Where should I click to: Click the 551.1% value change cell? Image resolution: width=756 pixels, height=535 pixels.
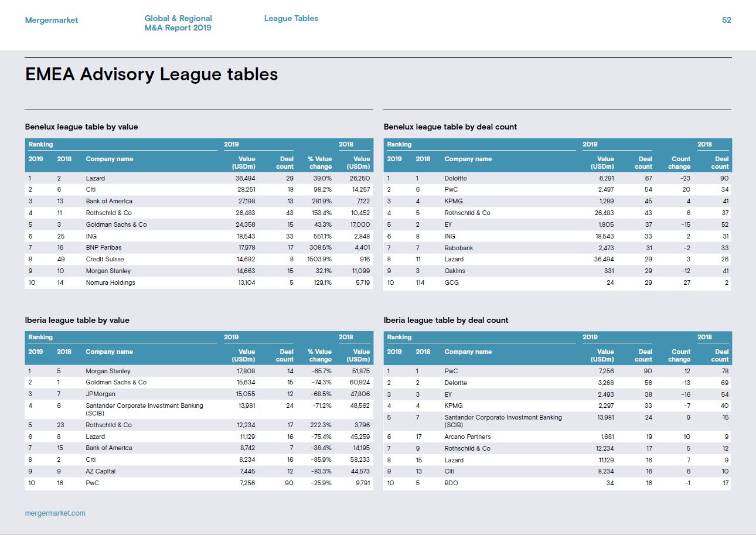tap(322, 236)
